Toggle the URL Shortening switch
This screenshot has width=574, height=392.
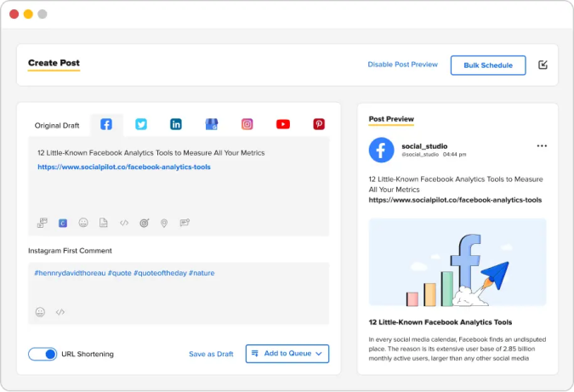43,354
